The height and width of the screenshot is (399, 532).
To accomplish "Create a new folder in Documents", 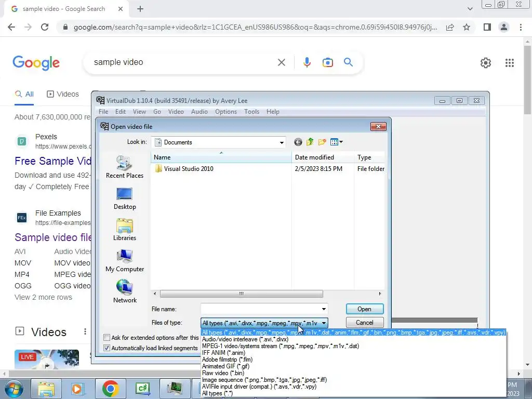I will (x=322, y=142).
